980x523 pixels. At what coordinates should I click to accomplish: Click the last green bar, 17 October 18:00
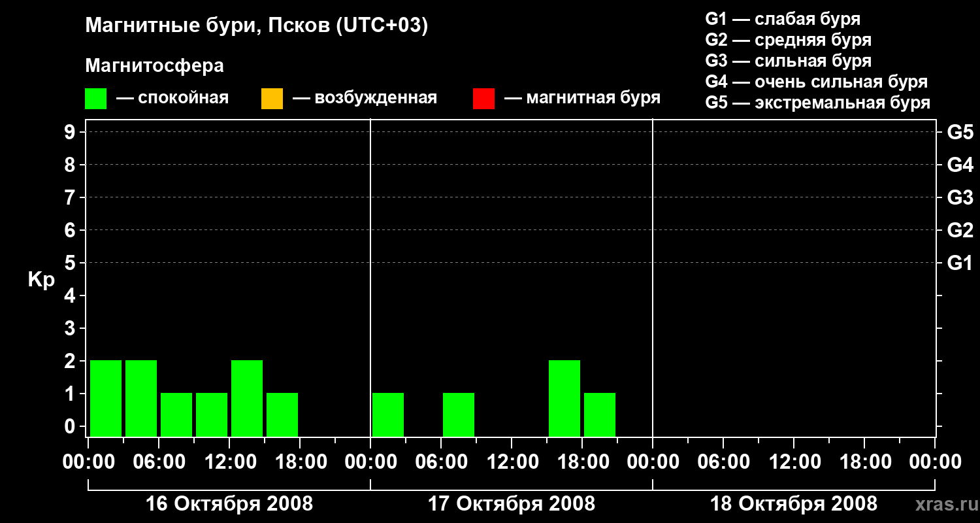(x=600, y=414)
